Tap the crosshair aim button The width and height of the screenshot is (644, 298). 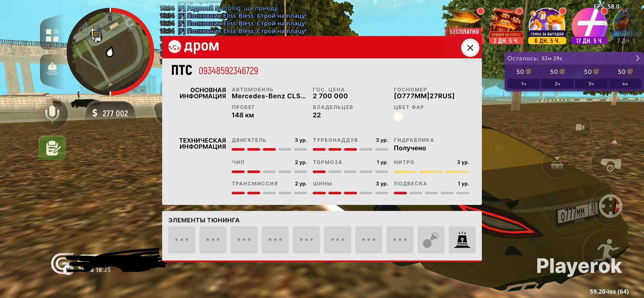pyautogui.click(x=610, y=206)
